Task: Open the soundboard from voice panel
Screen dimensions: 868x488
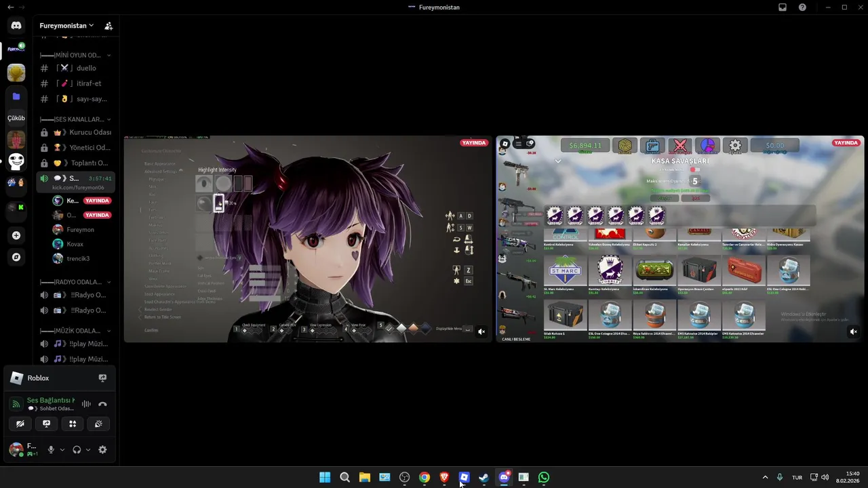Action: 98,424
